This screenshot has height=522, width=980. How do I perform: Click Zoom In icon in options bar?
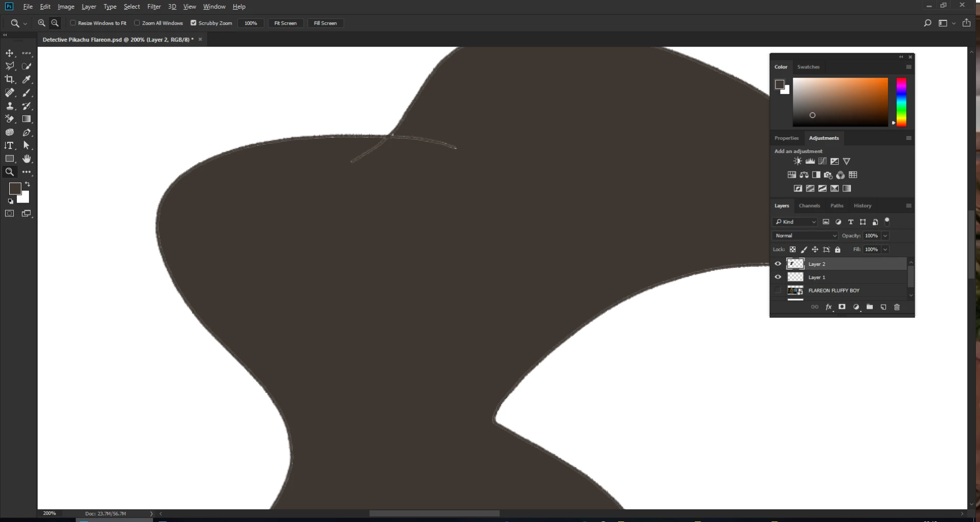41,23
